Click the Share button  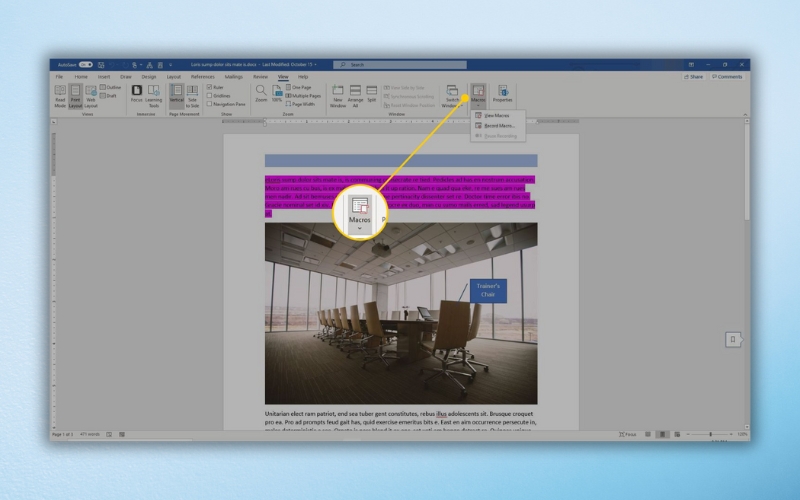click(693, 77)
